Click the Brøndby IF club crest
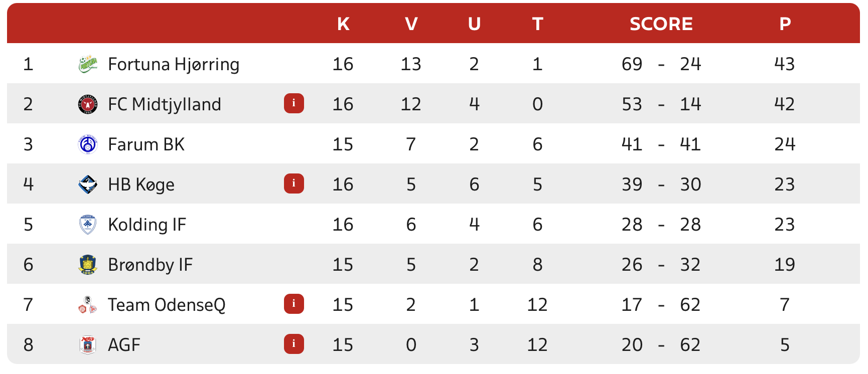This screenshot has height=374, width=868. (88, 265)
